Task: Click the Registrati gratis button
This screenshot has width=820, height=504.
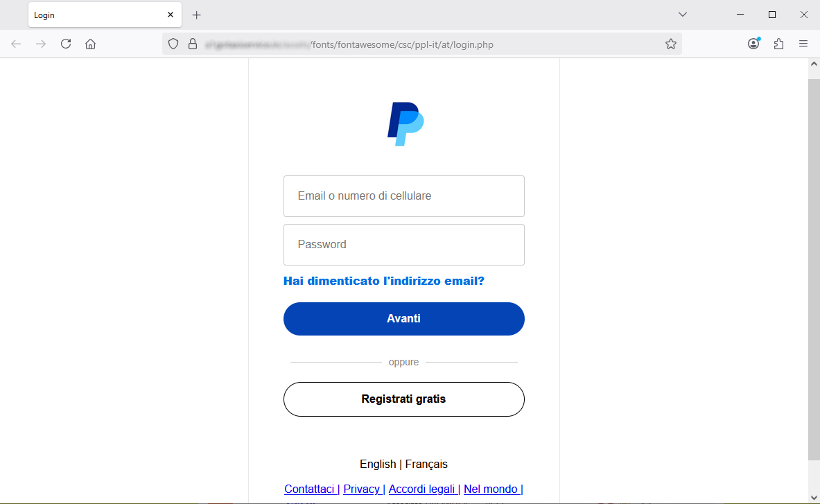Action: (403, 399)
